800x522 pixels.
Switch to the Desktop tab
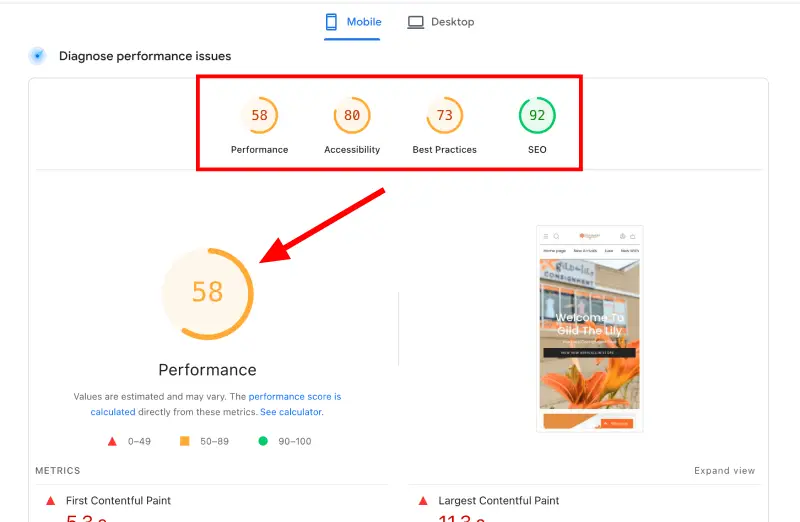[x=441, y=22]
